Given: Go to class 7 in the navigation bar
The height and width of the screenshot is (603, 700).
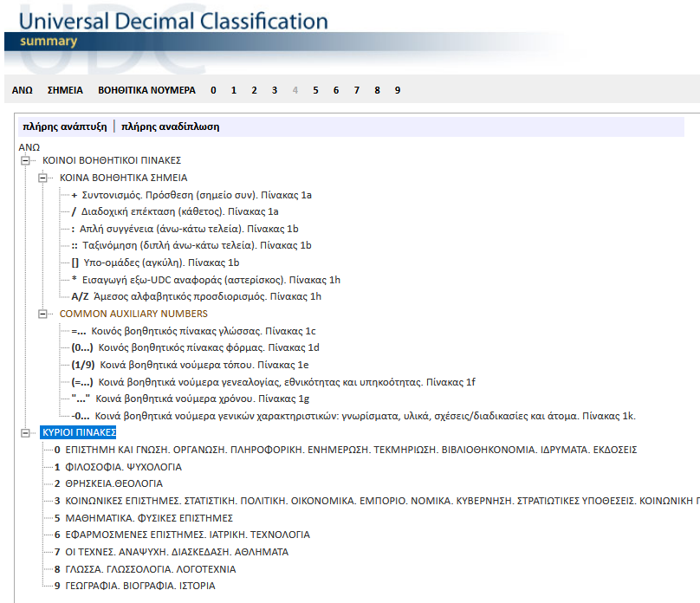Looking at the screenshot, I should (357, 90).
